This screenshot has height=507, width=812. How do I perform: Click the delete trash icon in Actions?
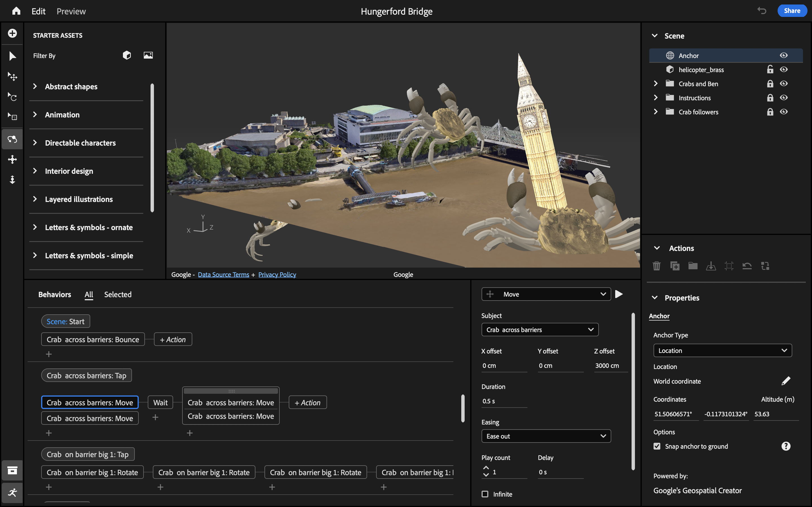[x=657, y=266]
